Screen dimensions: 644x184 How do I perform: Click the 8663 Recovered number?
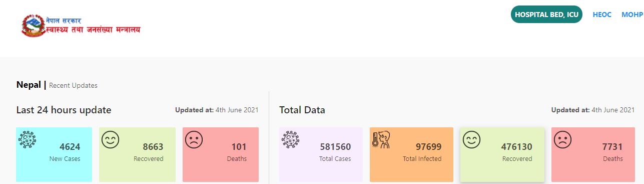tap(153, 147)
